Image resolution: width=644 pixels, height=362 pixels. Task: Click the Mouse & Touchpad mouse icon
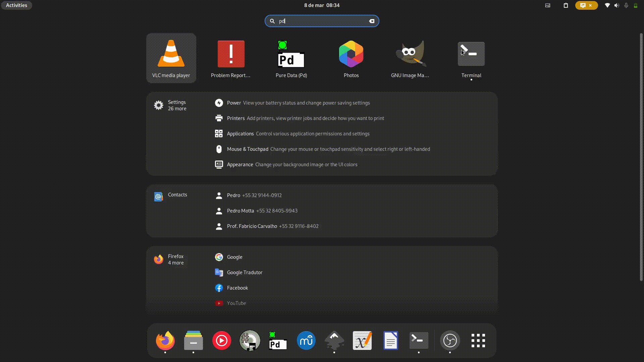[x=219, y=149]
